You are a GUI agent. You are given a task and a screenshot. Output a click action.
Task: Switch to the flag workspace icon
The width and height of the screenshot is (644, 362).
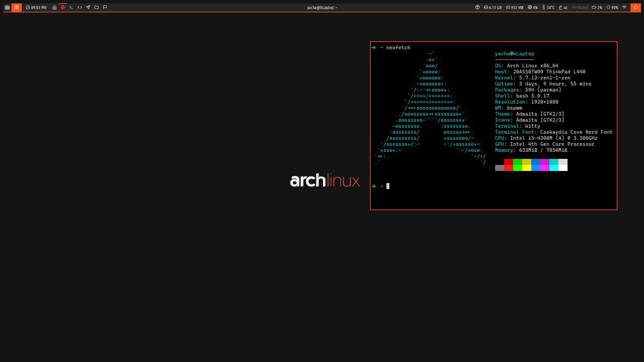(105, 8)
